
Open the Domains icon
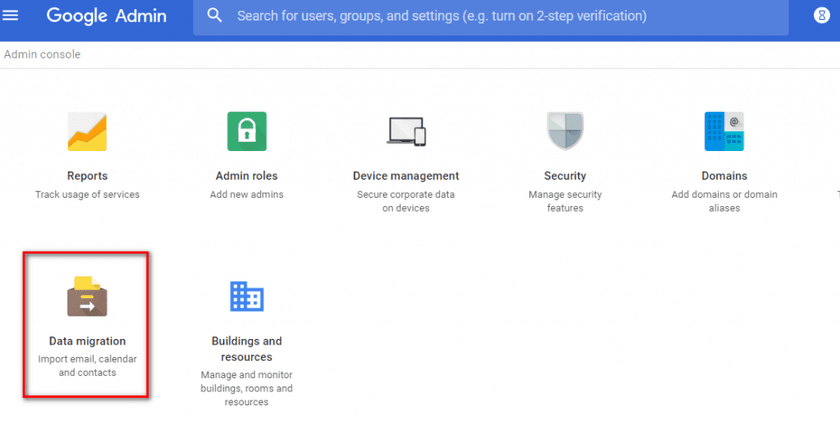(724, 131)
